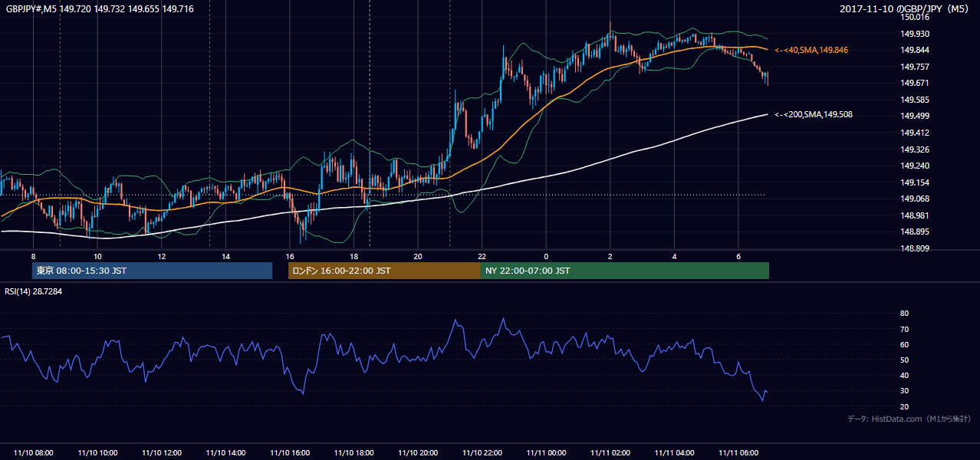Click the NY 22:00-07:00 JST session bar

pyautogui.click(x=625, y=271)
